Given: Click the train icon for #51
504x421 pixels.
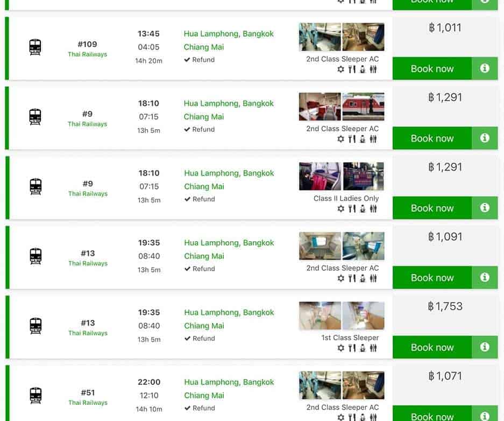Looking at the screenshot, I should pos(36,396).
